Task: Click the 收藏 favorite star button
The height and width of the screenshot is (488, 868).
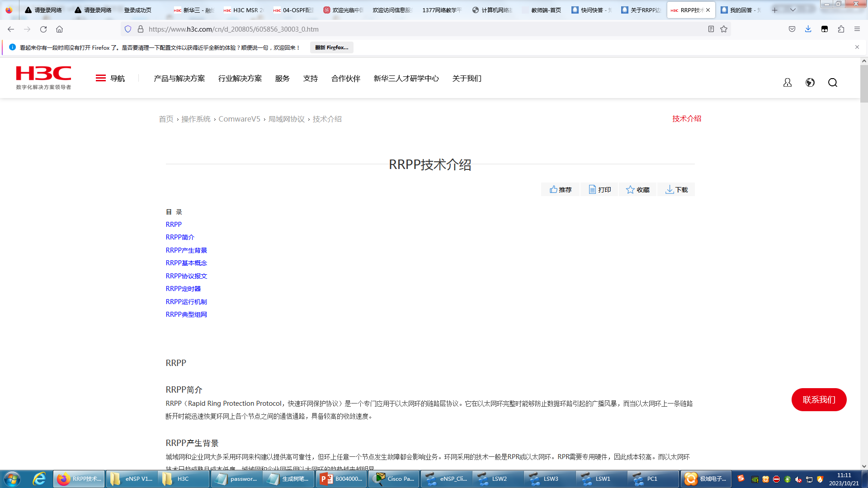Action: click(x=637, y=190)
